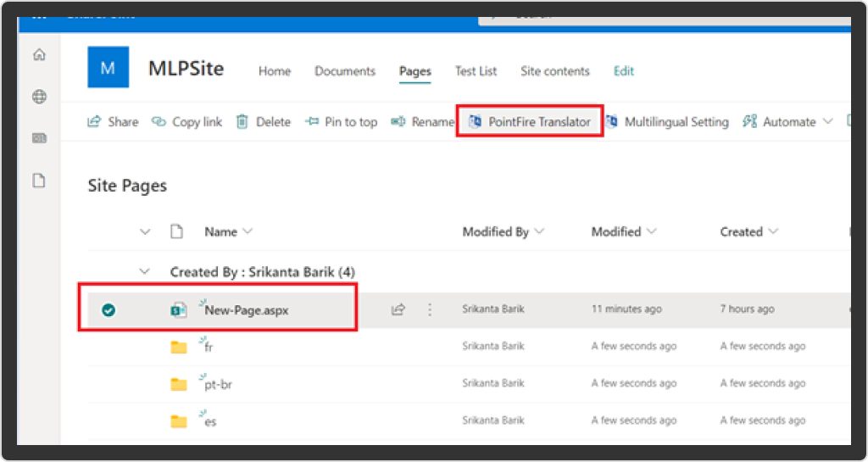Open the Documents navigation tab
The image size is (868, 462).
[345, 71]
